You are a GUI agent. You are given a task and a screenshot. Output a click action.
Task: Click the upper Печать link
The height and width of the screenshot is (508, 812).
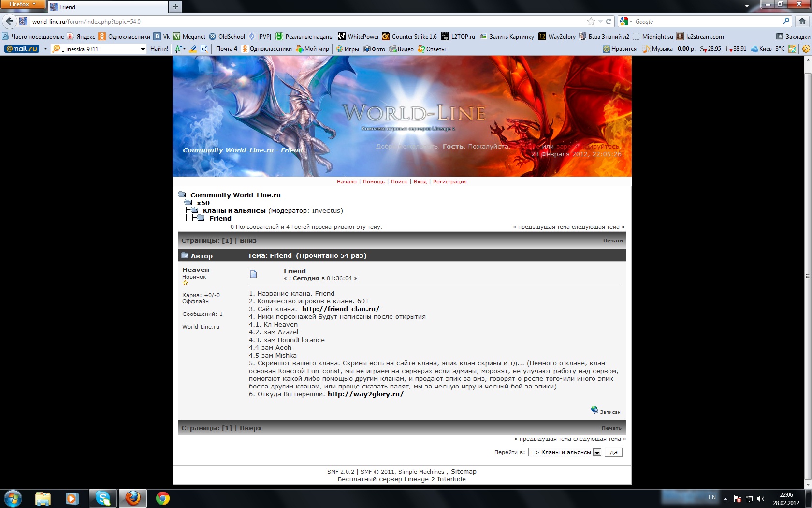(x=613, y=240)
